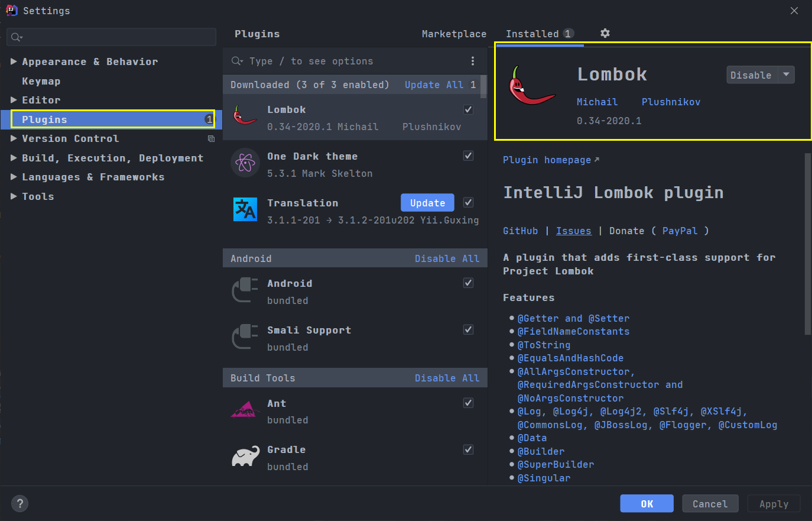
Task: Expand the Editor settings node
Action: (x=14, y=100)
